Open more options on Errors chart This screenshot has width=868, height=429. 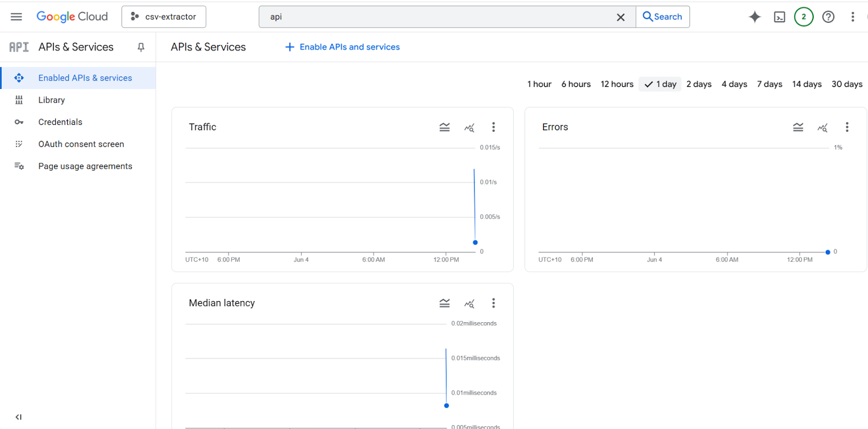click(847, 127)
